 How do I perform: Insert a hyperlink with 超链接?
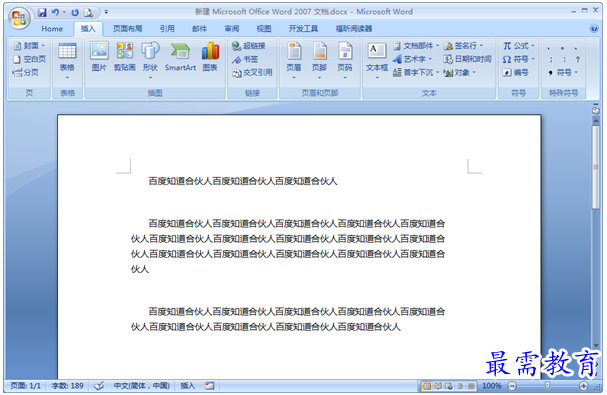[x=249, y=46]
